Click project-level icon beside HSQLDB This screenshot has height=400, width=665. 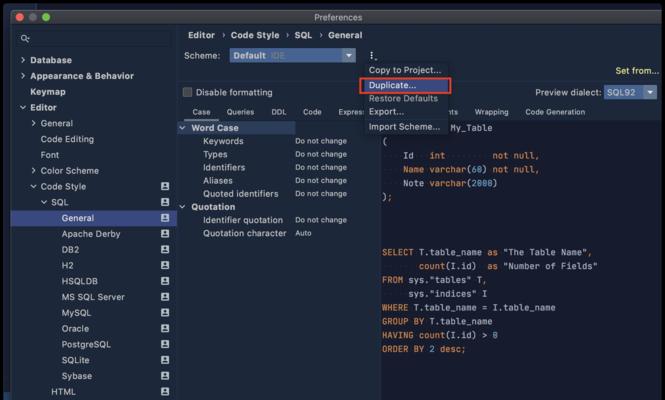tap(165, 281)
